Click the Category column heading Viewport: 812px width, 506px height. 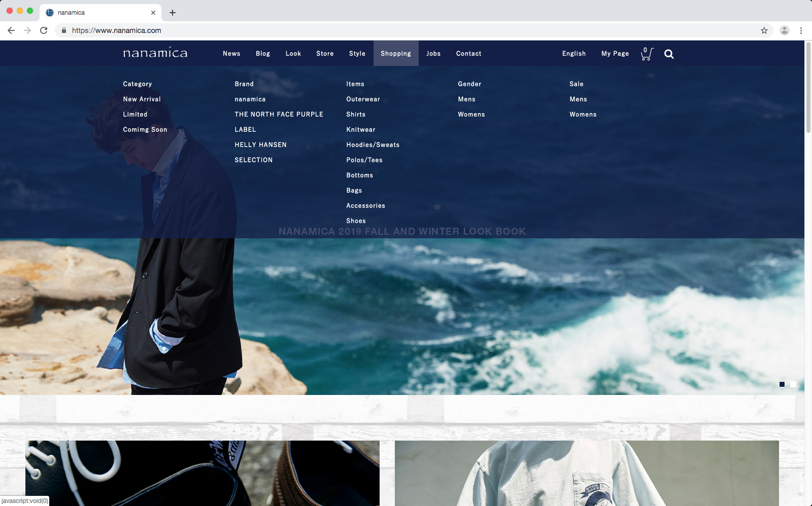click(137, 84)
